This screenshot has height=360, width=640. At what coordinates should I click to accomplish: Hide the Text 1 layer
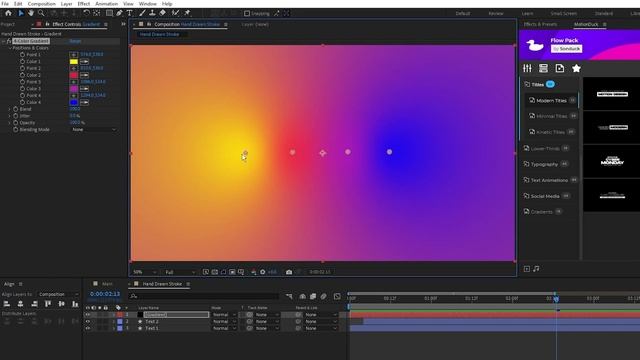tap(87, 328)
